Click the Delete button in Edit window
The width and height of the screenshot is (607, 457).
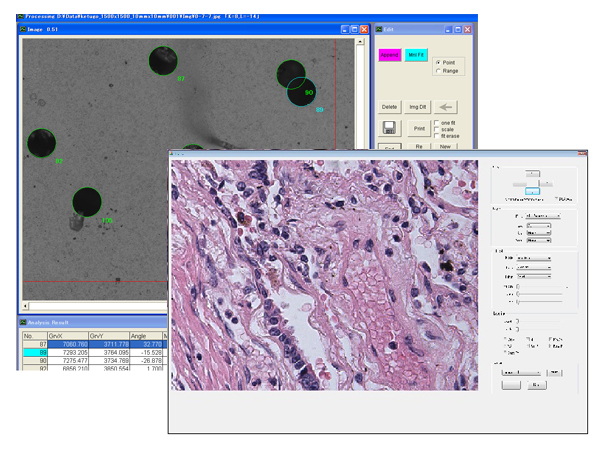pos(389,107)
